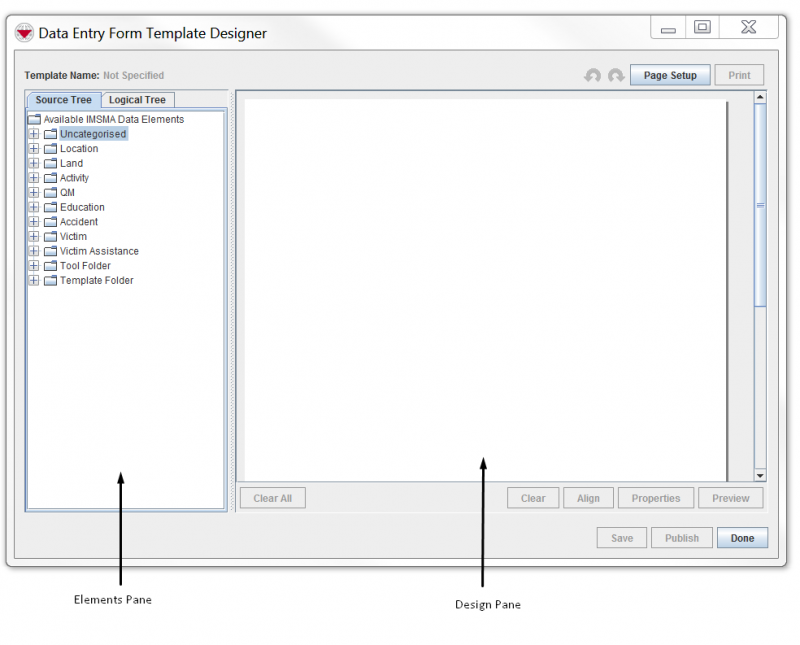Open Page Setup dialog
The width and height of the screenshot is (800, 645).
click(x=670, y=76)
